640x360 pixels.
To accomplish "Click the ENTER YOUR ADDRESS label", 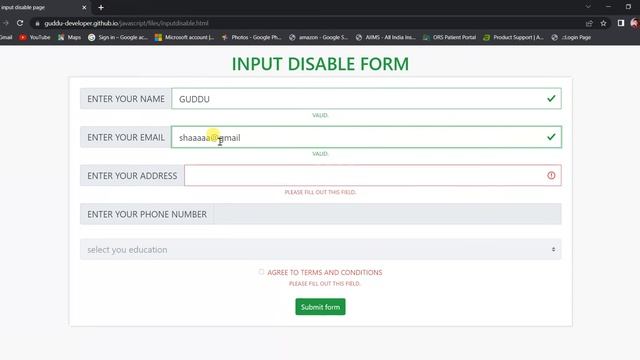I will pos(132,176).
